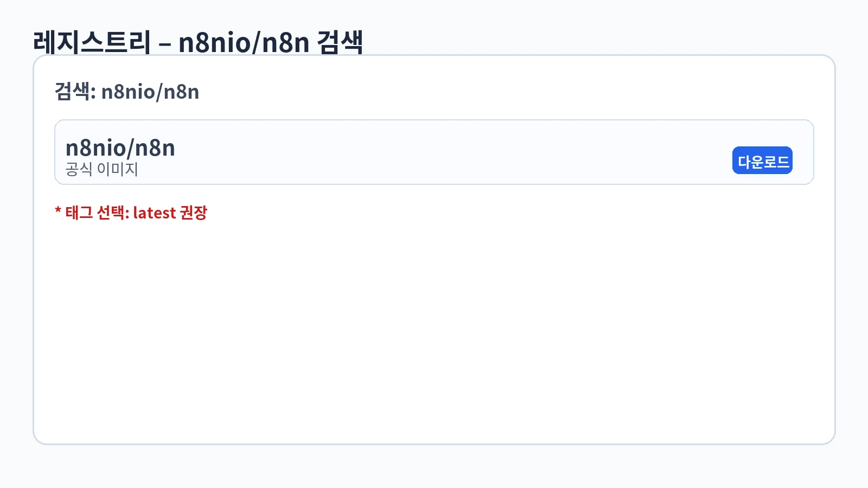Click the red 태그 선택 note
868x488 pixels.
tap(131, 213)
